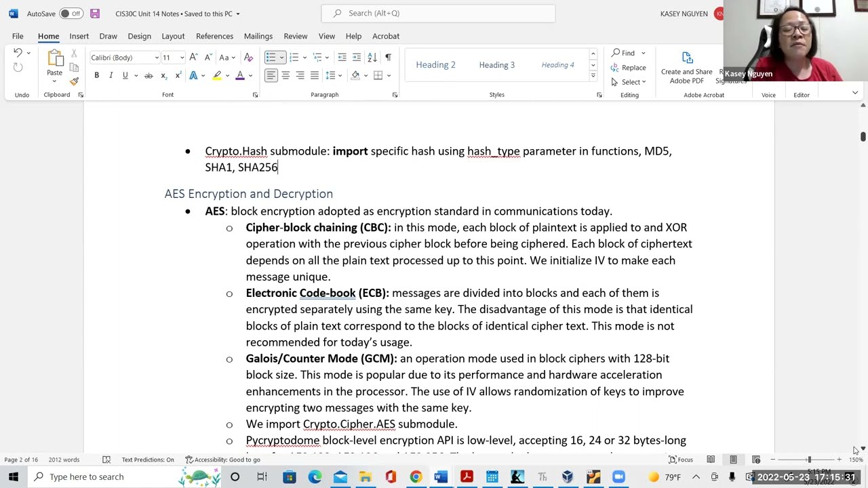Center align the paragraph text
868x488 pixels.
click(285, 75)
